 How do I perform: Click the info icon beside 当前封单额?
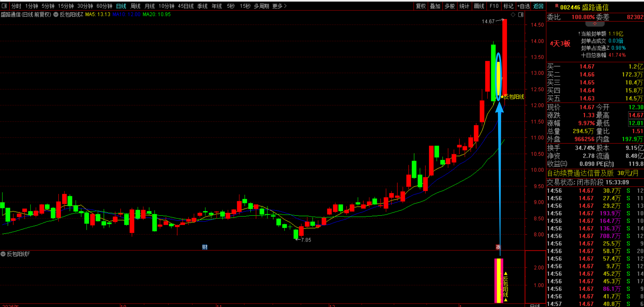tap(579, 34)
